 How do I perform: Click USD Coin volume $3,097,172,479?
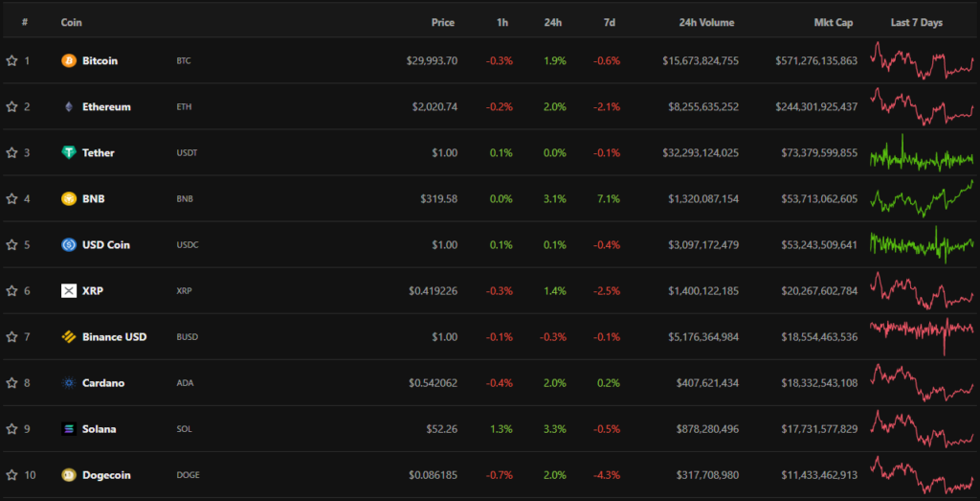pyautogui.click(x=703, y=245)
